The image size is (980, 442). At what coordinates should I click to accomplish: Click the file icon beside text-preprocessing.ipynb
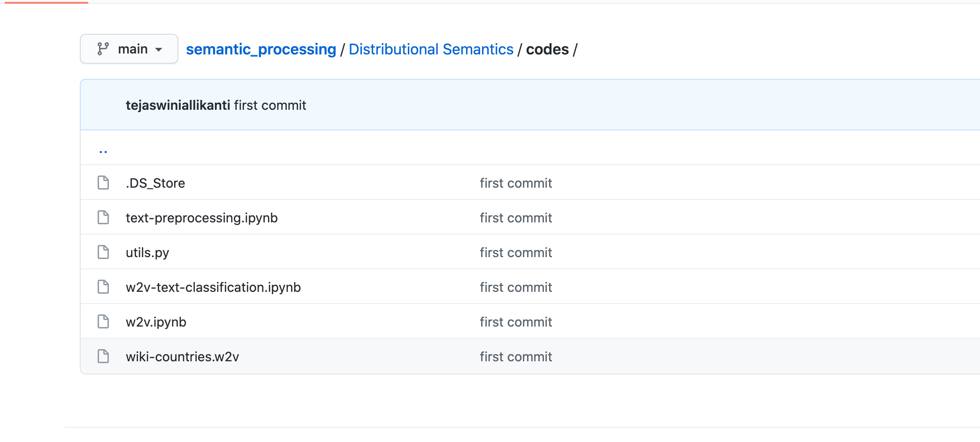pos(103,217)
